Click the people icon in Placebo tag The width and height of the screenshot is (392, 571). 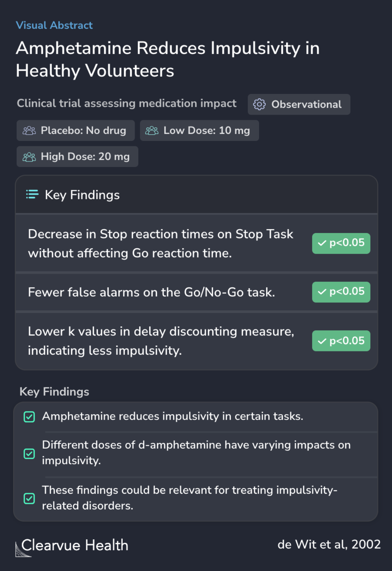29,131
